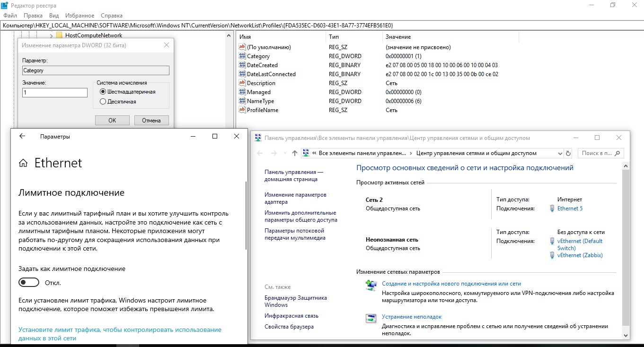Click the NameType value icon

coord(243,101)
